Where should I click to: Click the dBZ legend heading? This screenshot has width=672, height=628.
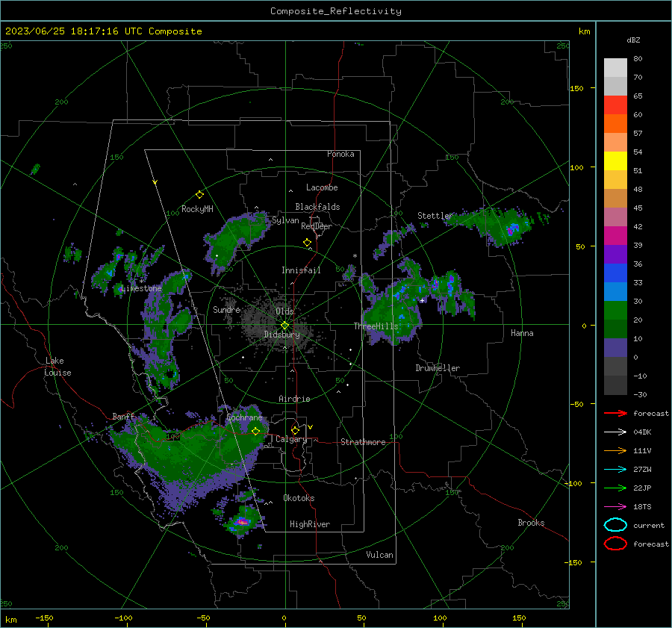coord(633,40)
